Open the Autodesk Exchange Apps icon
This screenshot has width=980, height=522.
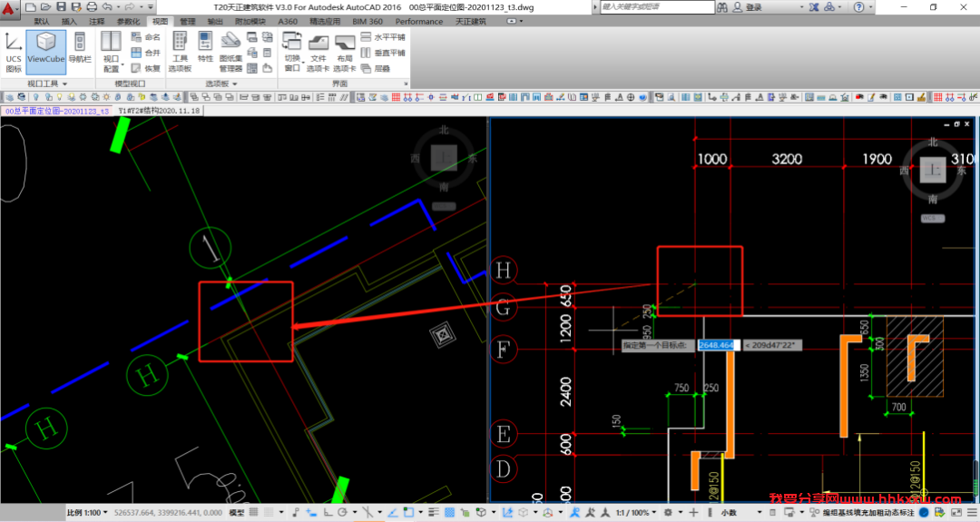(814, 7)
